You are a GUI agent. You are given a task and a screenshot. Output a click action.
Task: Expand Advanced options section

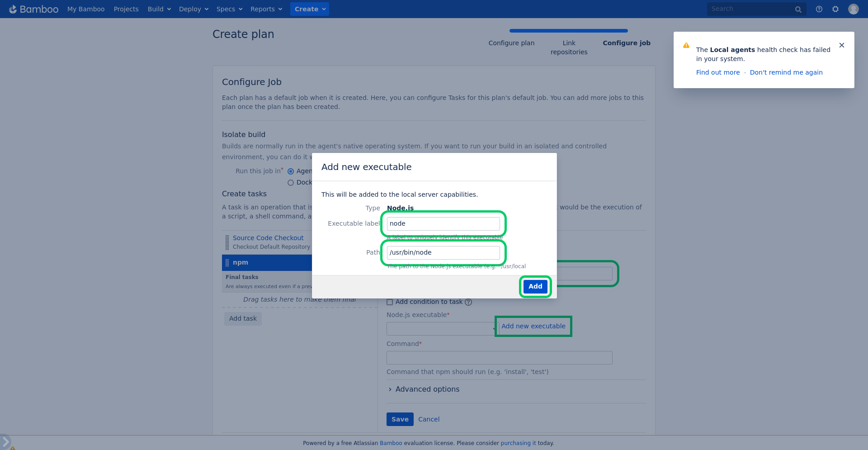[424, 389]
